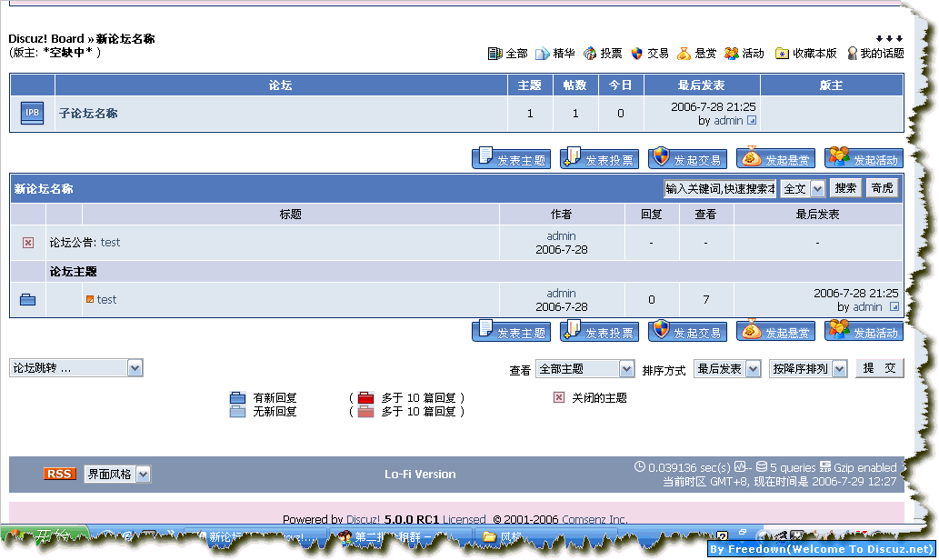Open the test thread title
Viewport: 939px width, 560px height.
(106, 299)
